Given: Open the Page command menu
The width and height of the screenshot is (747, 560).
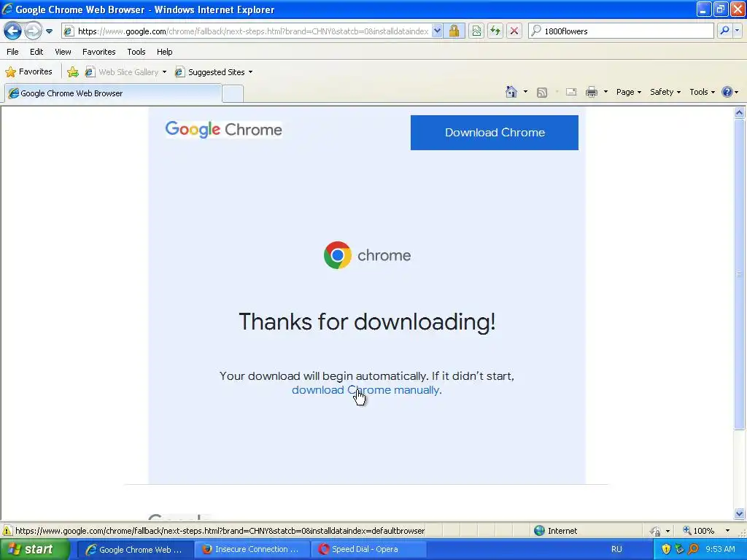Looking at the screenshot, I should click(x=628, y=92).
